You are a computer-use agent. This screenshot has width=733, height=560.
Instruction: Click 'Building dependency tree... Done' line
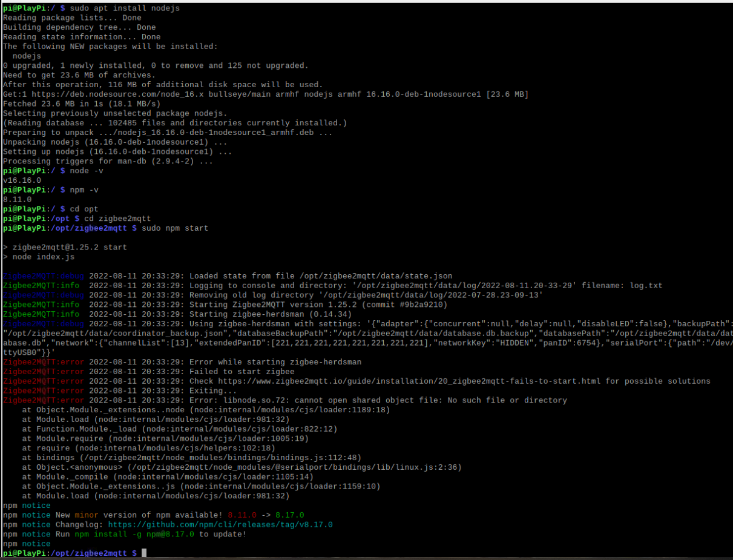79,28
